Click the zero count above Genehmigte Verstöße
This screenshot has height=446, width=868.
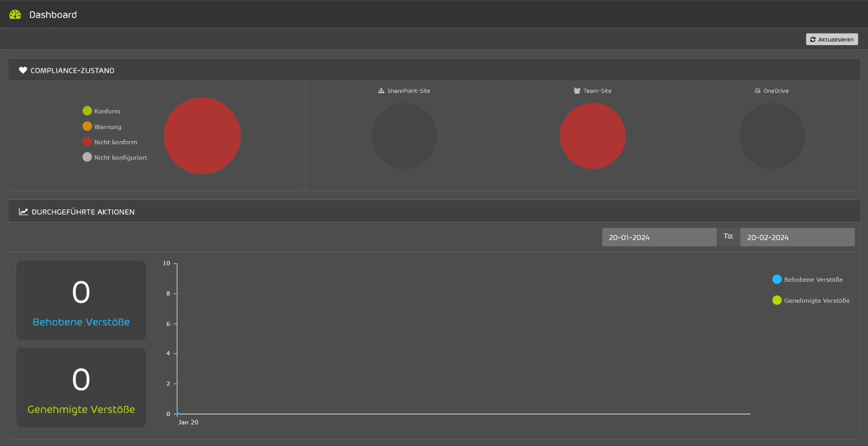tap(81, 379)
